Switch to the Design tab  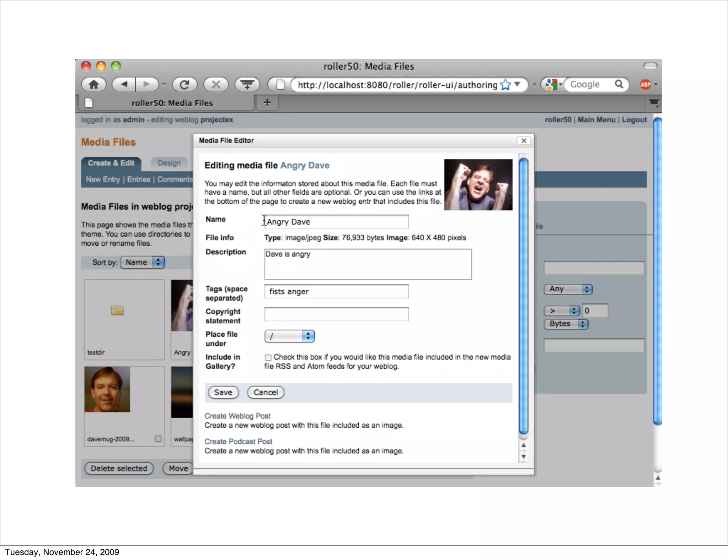pyautogui.click(x=169, y=163)
